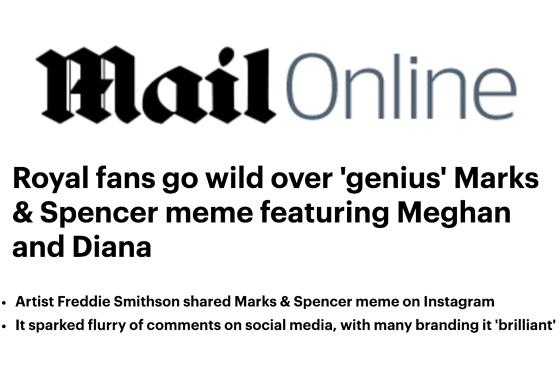Select the 'It sparked flurry' bullet point

[x=285, y=325]
